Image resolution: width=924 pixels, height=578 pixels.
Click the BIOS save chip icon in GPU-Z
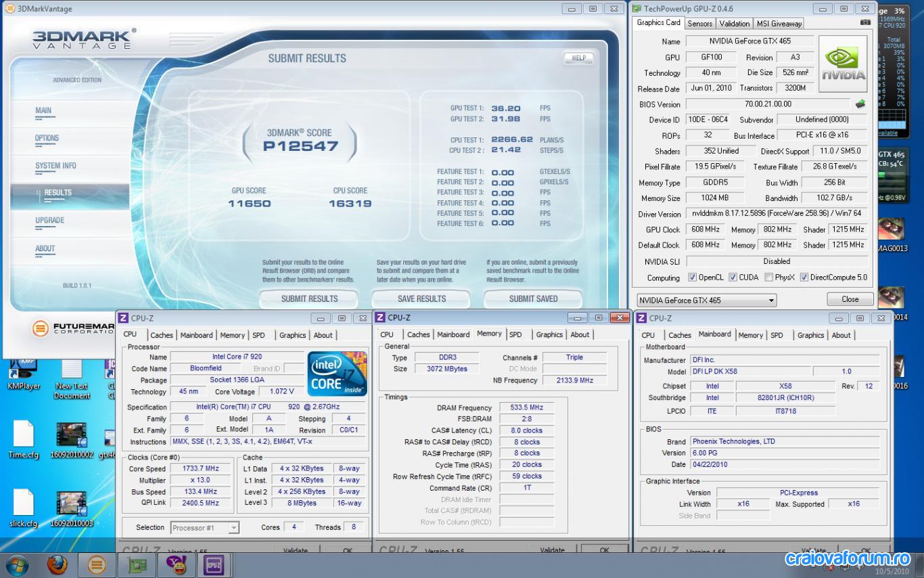[x=860, y=104]
